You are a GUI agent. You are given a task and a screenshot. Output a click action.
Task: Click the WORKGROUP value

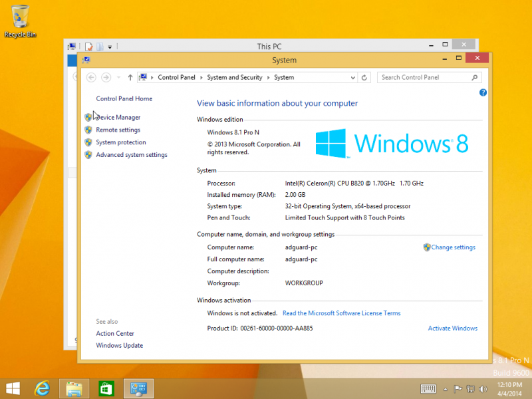pyautogui.click(x=304, y=283)
